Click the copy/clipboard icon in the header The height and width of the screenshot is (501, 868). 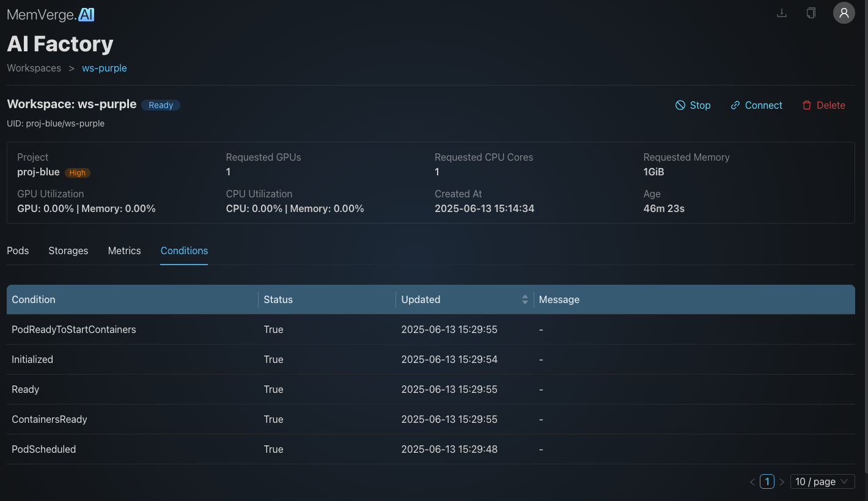pyautogui.click(x=811, y=13)
